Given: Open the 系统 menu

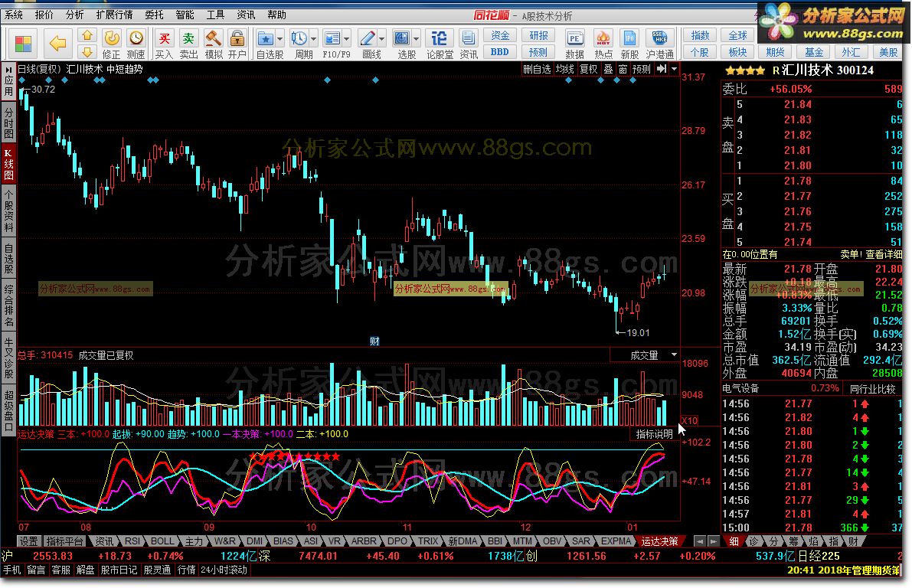Looking at the screenshot, I should (x=13, y=15).
